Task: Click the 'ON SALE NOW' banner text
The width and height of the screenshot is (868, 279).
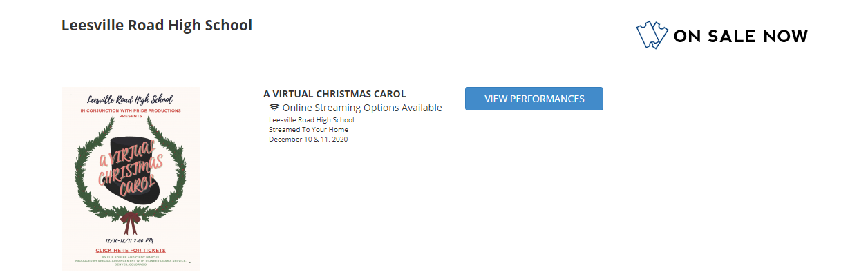Action: pos(740,36)
